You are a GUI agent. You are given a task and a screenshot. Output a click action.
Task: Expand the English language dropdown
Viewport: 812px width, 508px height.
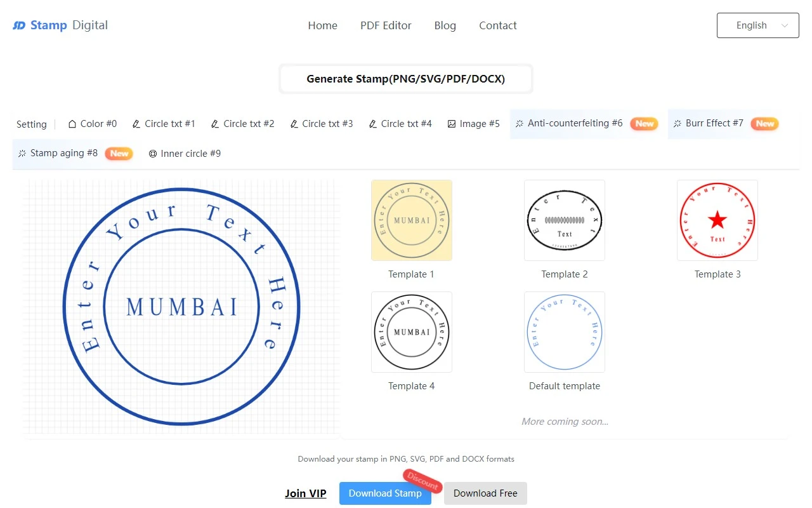757,25
